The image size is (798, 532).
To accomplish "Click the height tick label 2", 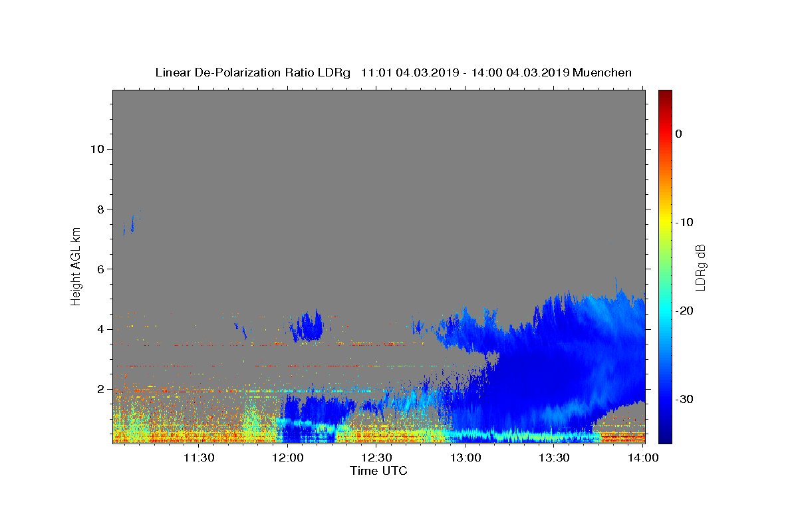I will (100, 389).
